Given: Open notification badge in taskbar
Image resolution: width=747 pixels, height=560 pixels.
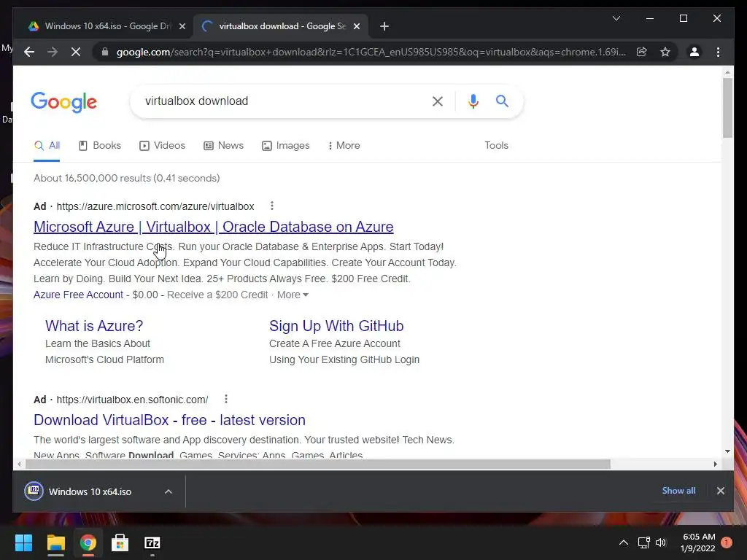Looking at the screenshot, I should click(x=727, y=542).
